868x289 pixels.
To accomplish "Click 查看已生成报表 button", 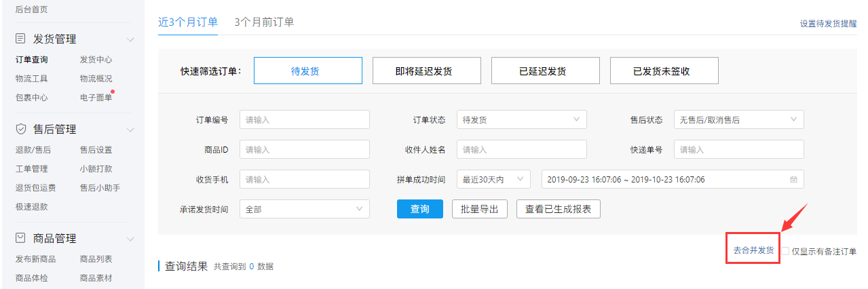I will 559,209.
